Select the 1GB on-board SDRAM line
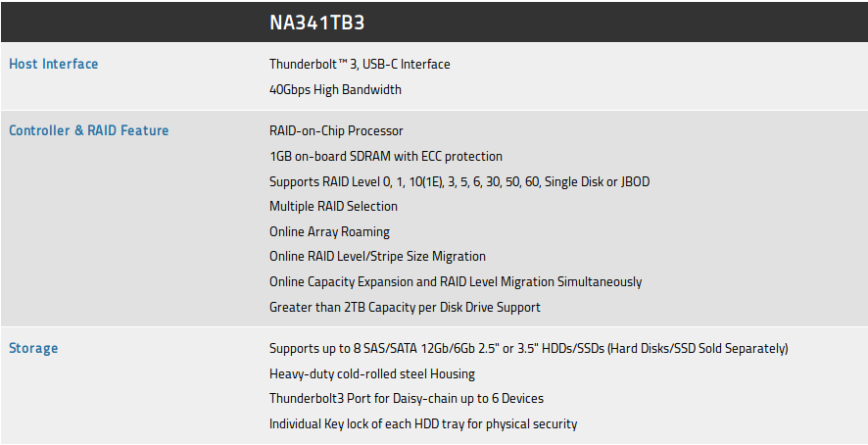 pos(385,156)
